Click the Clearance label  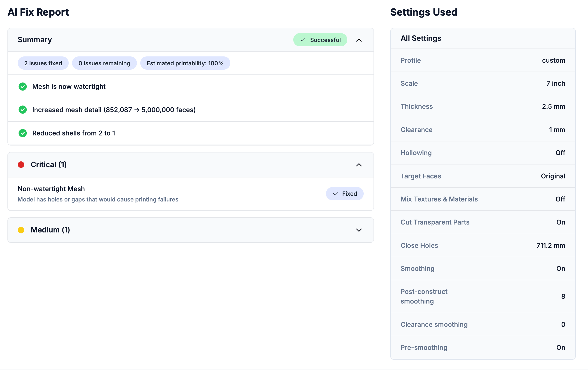pyautogui.click(x=416, y=130)
